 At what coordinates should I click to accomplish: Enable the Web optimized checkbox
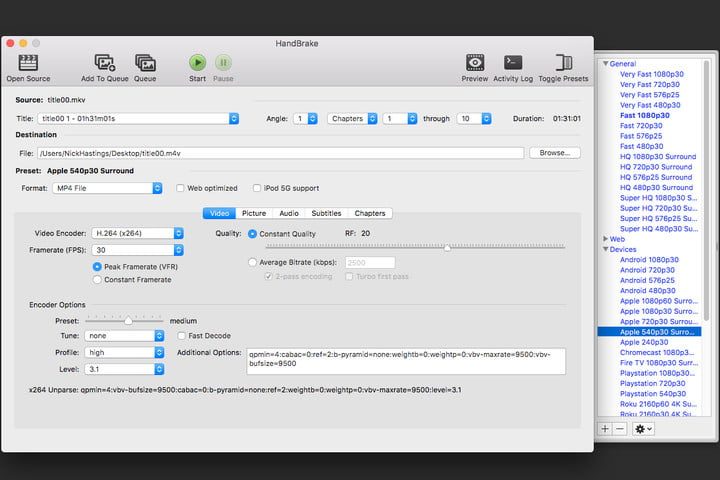(x=181, y=188)
